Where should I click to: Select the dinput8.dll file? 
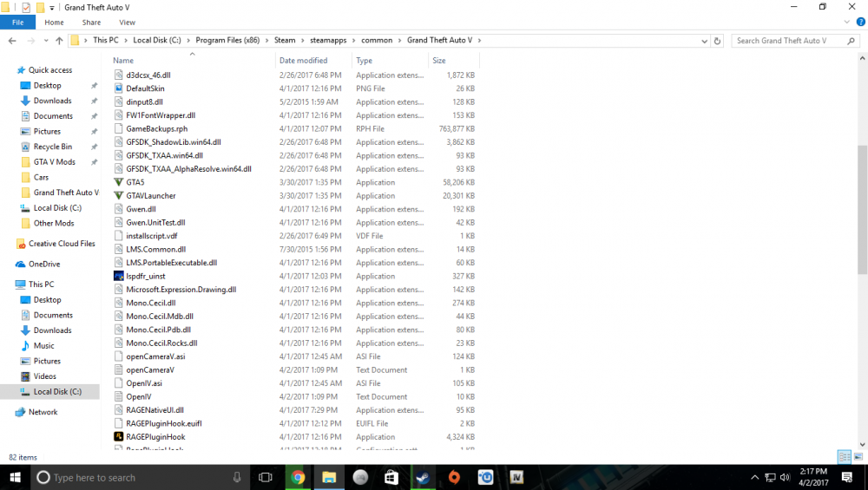pyautogui.click(x=144, y=101)
